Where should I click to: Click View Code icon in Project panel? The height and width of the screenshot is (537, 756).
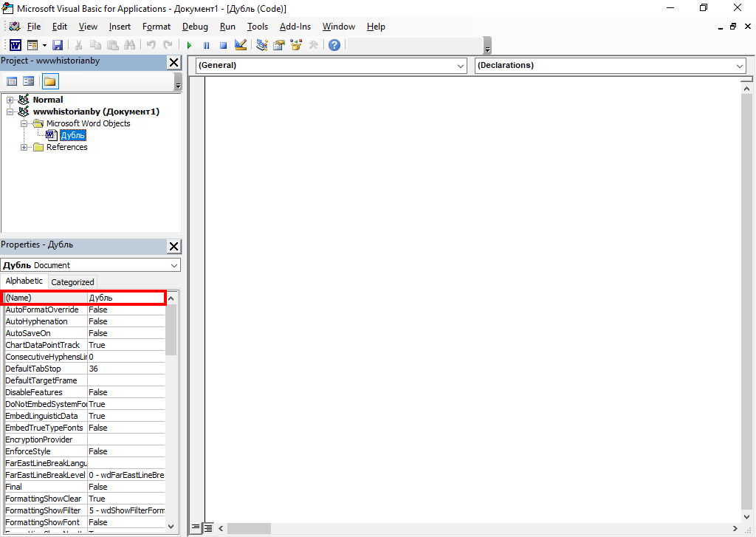click(x=12, y=81)
